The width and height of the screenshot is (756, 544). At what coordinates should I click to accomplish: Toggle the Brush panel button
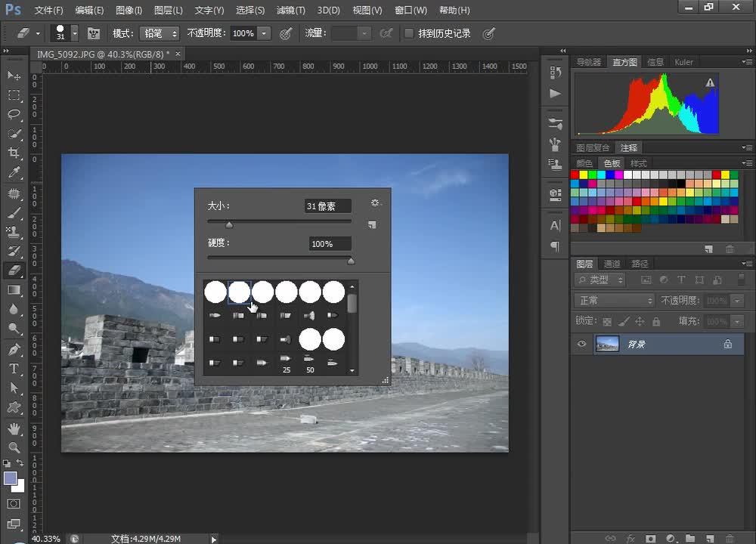tap(94, 33)
